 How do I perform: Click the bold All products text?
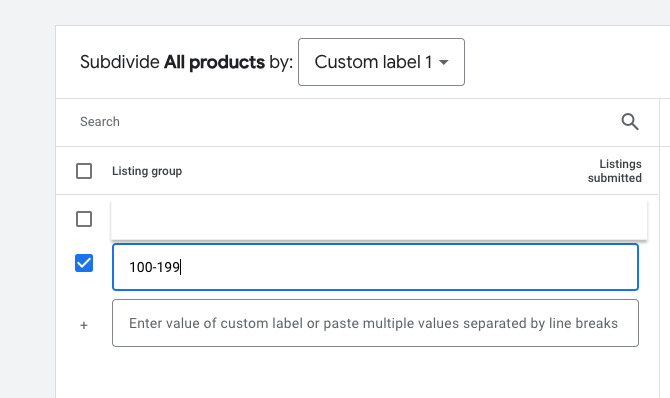click(x=215, y=62)
